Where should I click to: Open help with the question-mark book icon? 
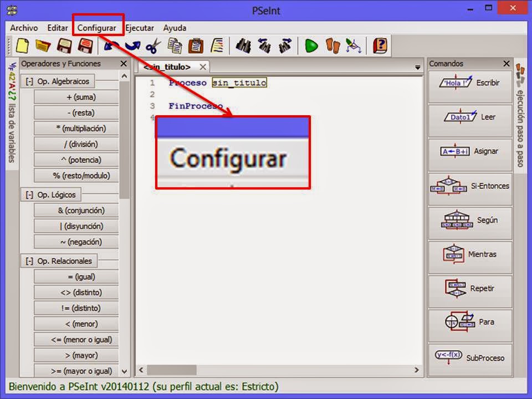click(x=380, y=45)
